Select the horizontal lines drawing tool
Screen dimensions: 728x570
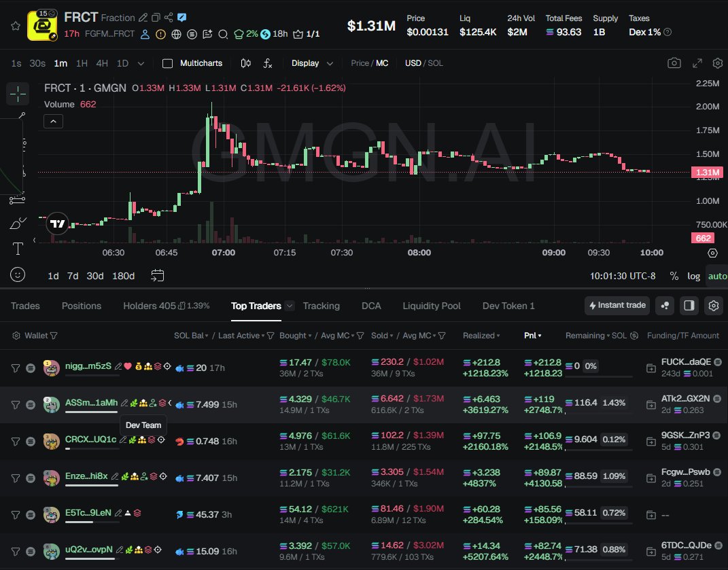pos(17,200)
